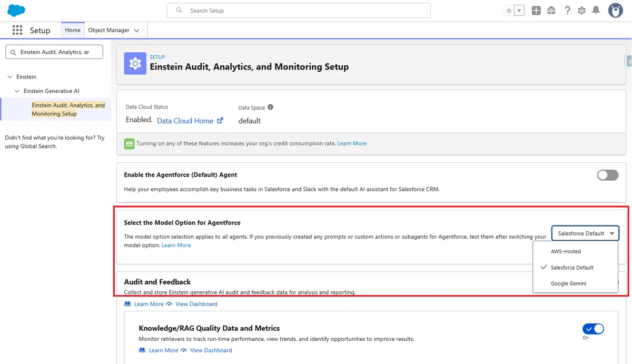Expand the Object Manager tab chevron
632x364 pixels.
point(137,31)
